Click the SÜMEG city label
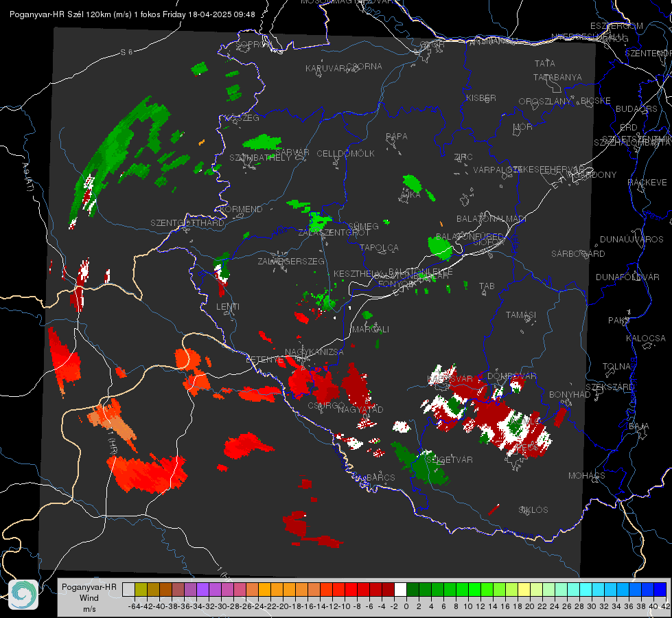Viewport: 672px width, 618px height. [363, 227]
